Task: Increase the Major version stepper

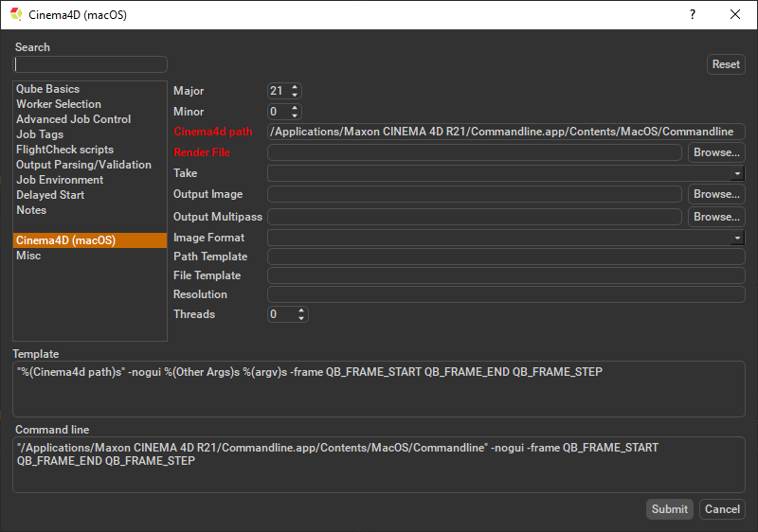Action: 295,87
